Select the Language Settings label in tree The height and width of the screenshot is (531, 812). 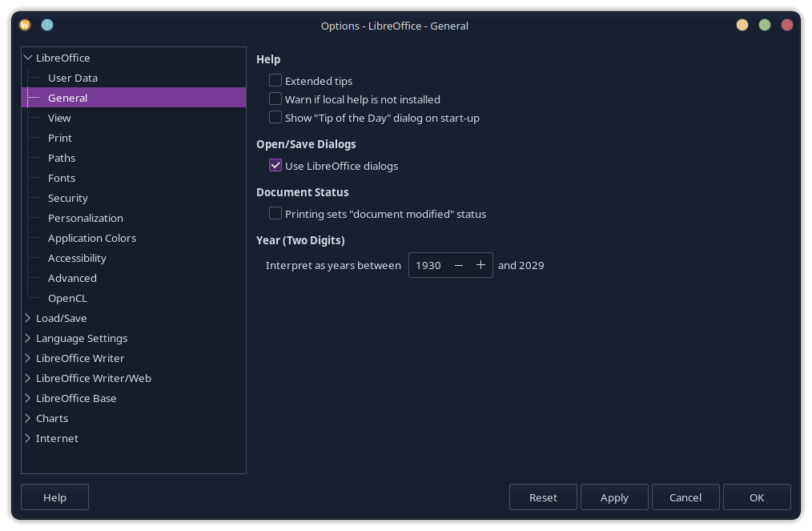[x=82, y=338]
